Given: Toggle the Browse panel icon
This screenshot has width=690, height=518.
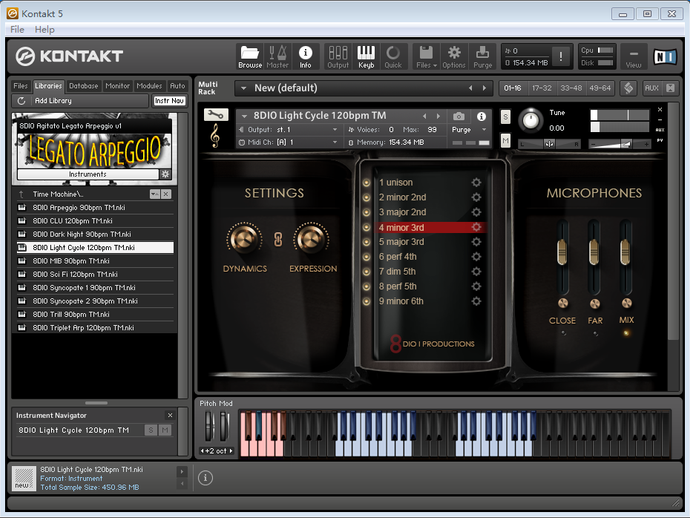Looking at the screenshot, I should click(250, 56).
